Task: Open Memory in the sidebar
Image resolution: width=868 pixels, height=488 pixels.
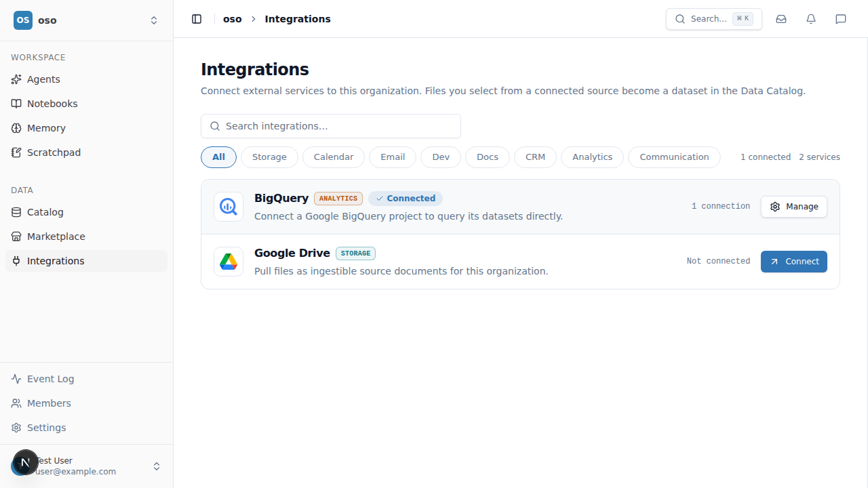Action: [x=86, y=128]
